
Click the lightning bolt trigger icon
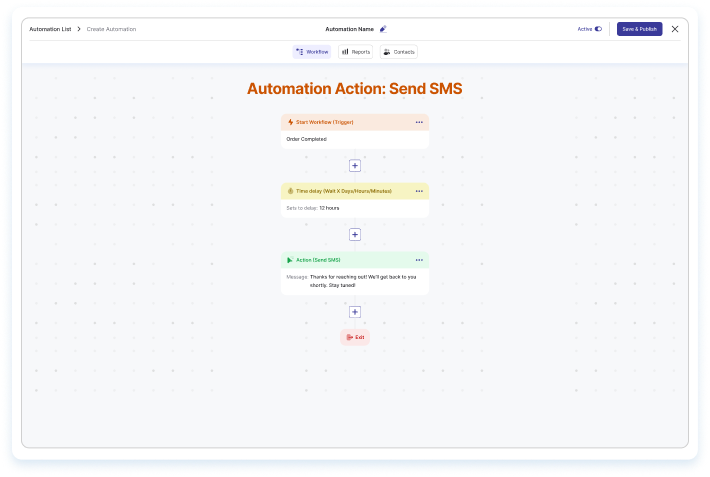(x=290, y=122)
